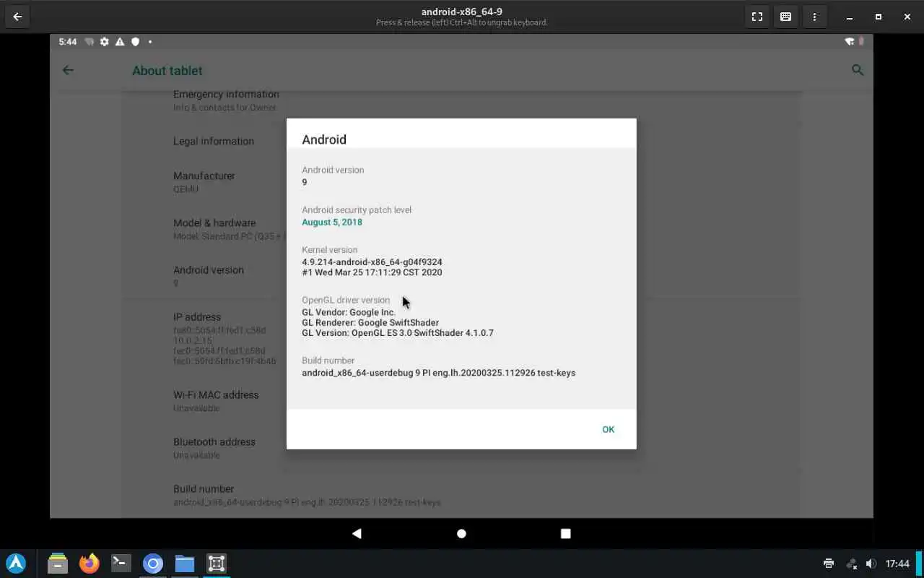Viewport: 924px width, 578px height.
Task: Tap the Build number row in About tablet
Action: tap(461, 495)
